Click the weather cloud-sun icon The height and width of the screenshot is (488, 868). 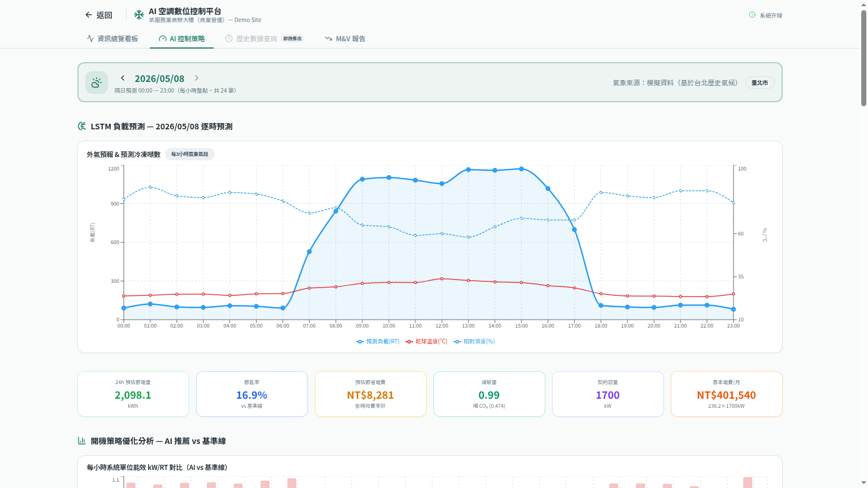pos(97,82)
